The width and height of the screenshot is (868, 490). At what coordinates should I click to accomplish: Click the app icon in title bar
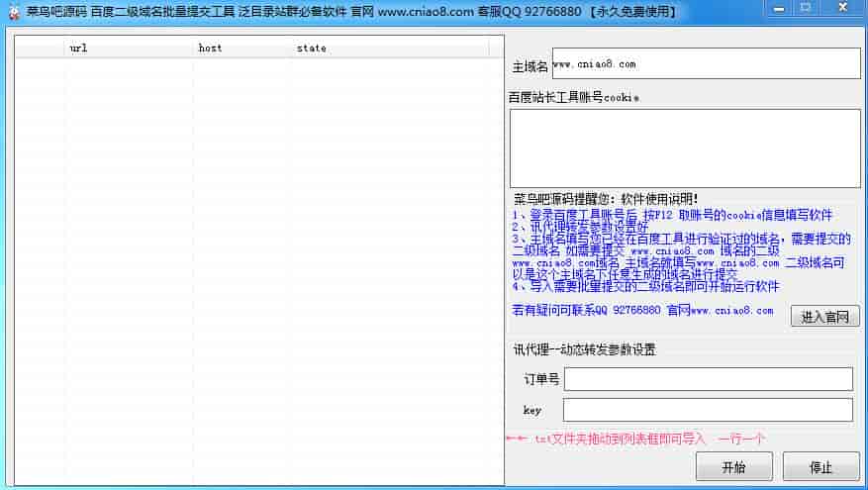coord(13,12)
